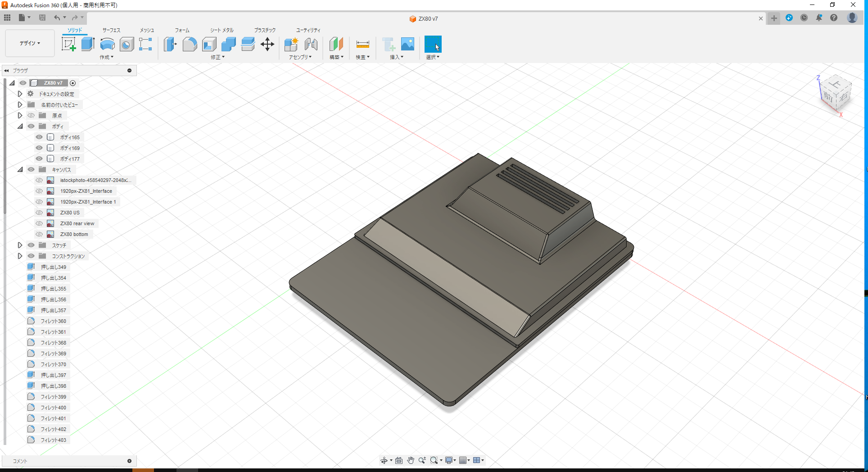Click the Undo button
The width and height of the screenshot is (868, 472).
[57, 18]
